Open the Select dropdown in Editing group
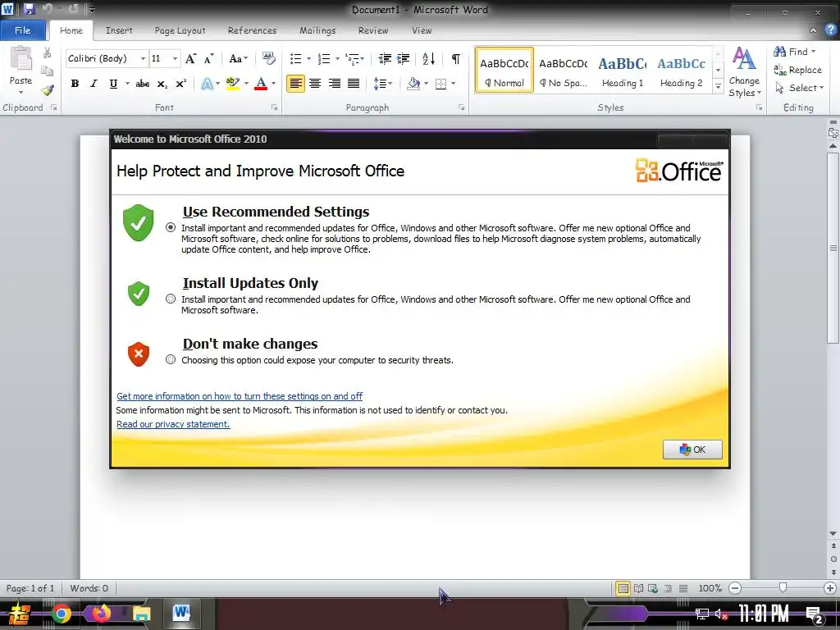The height and width of the screenshot is (630, 840). (x=799, y=88)
